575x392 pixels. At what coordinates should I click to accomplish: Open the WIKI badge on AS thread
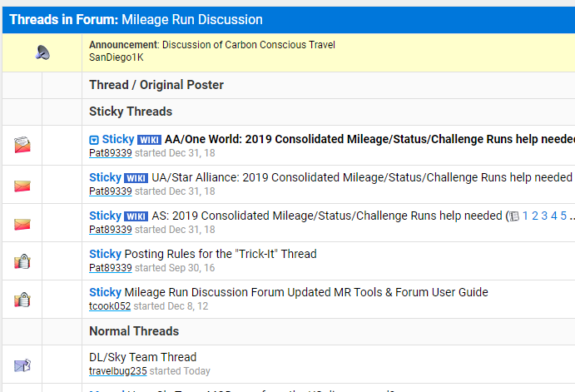pyautogui.click(x=136, y=216)
